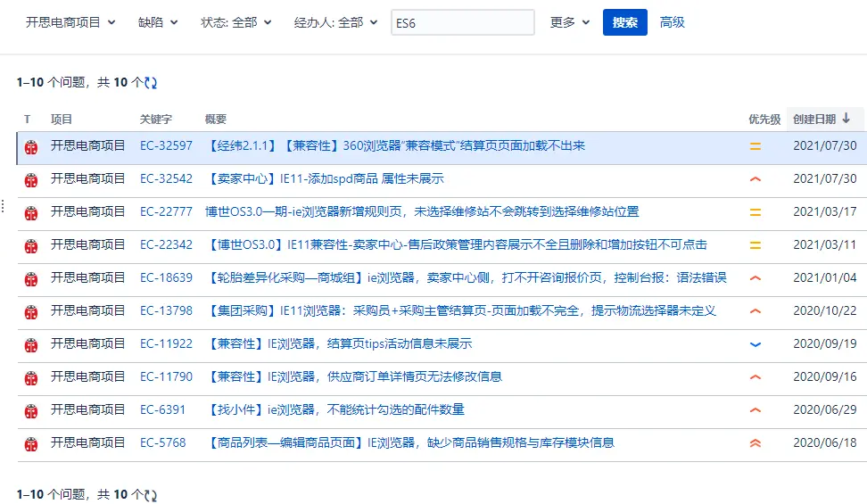Open summary about 360浏览器 兼容模式
The height and width of the screenshot is (504, 867).
click(395, 146)
